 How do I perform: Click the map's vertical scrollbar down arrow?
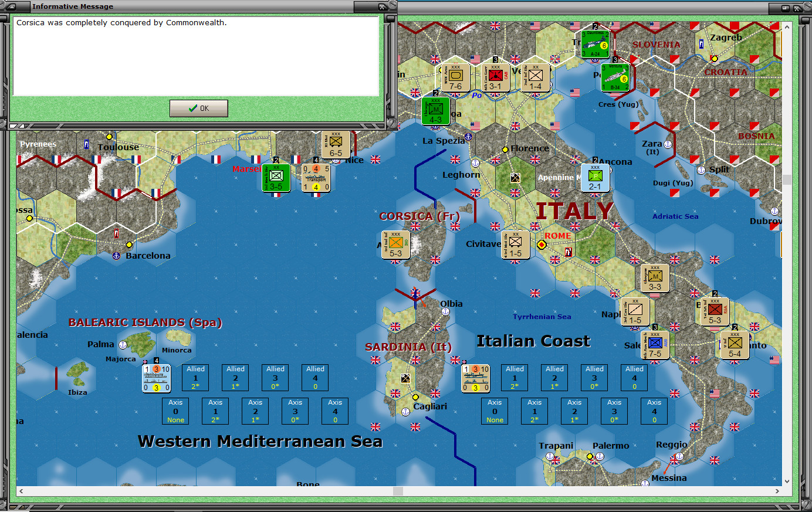pyautogui.click(x=787, y=482)
